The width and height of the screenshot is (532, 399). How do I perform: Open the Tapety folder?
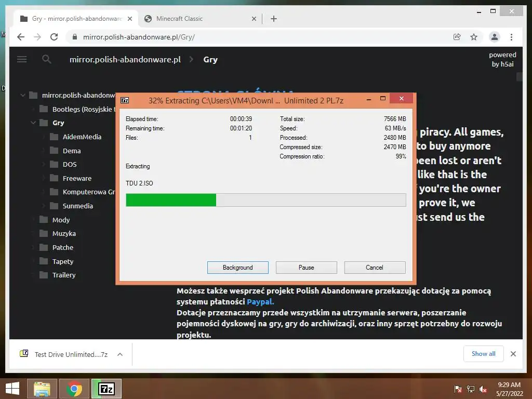click(63, 261)
